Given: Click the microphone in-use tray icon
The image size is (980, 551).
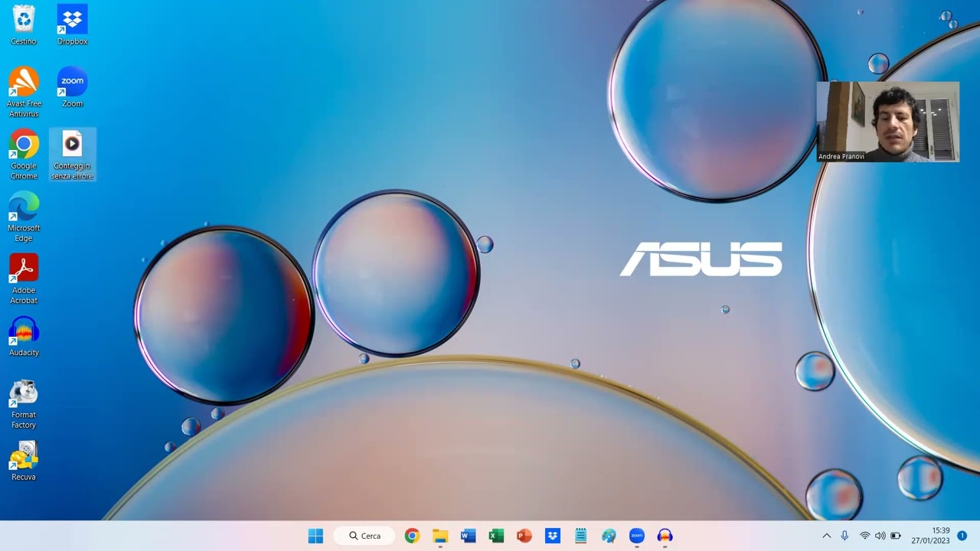Looking at the screenshot, I should 844,536.
